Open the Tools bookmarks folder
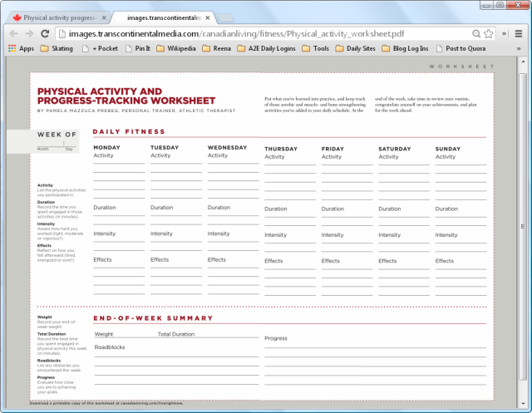Image resolution: width=532 pixels, height=413 pixels. (316, 48)
